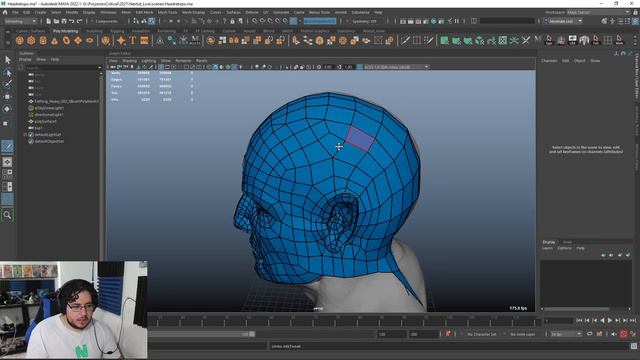Click the Open Scene folder icon

click(x=56, y=21)
